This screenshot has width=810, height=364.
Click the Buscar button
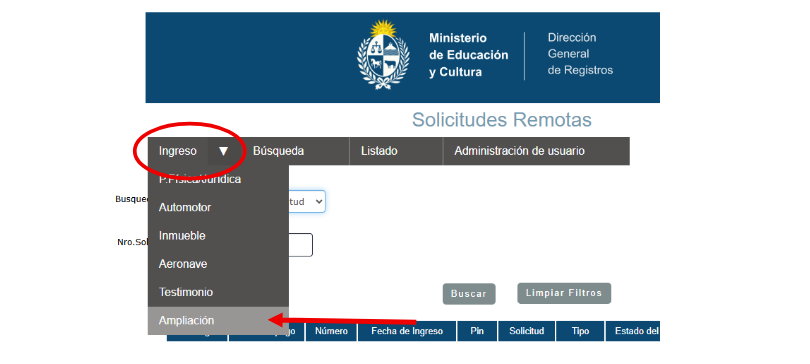point(469,294)
